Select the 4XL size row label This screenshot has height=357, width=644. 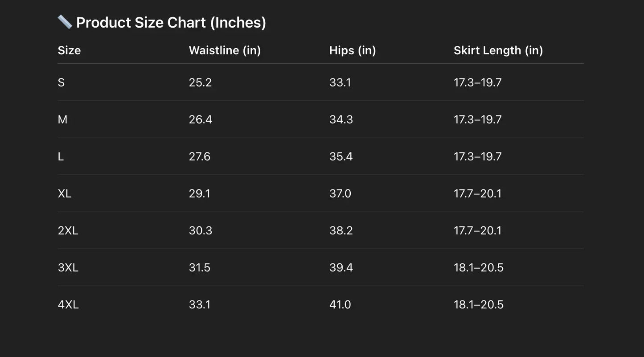(68, 304)
